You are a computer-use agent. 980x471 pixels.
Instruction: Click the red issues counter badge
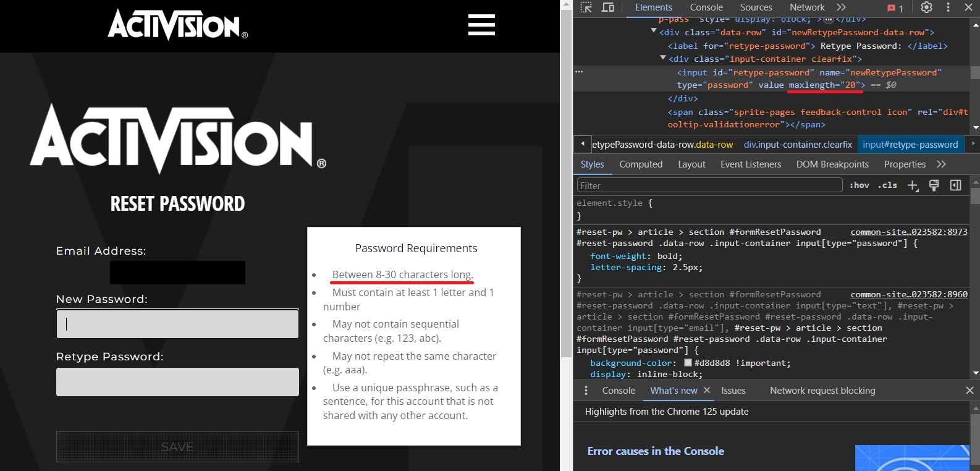[895, 8]
